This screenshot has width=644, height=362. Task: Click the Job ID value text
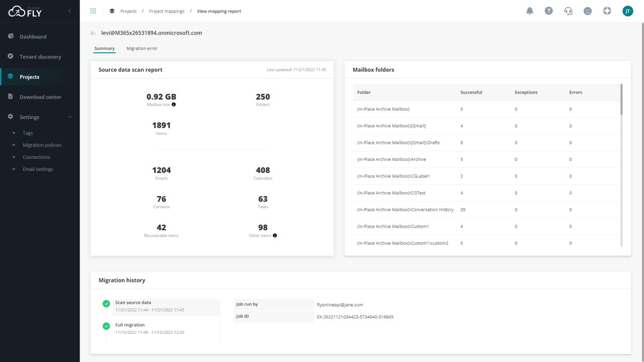[355, 317]
